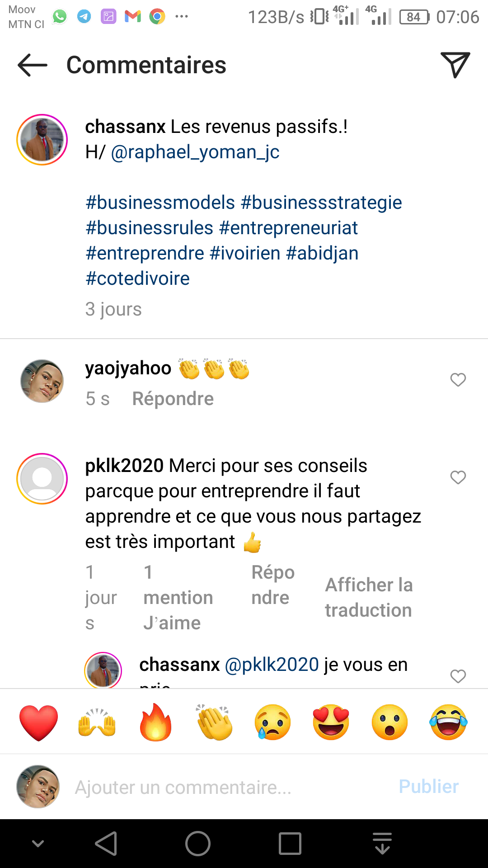Image resolution: width=488 pixels, height=868 pixels.
Task: Insert the laughing tears emoji reaction
Action: click(x=448, y=722)
